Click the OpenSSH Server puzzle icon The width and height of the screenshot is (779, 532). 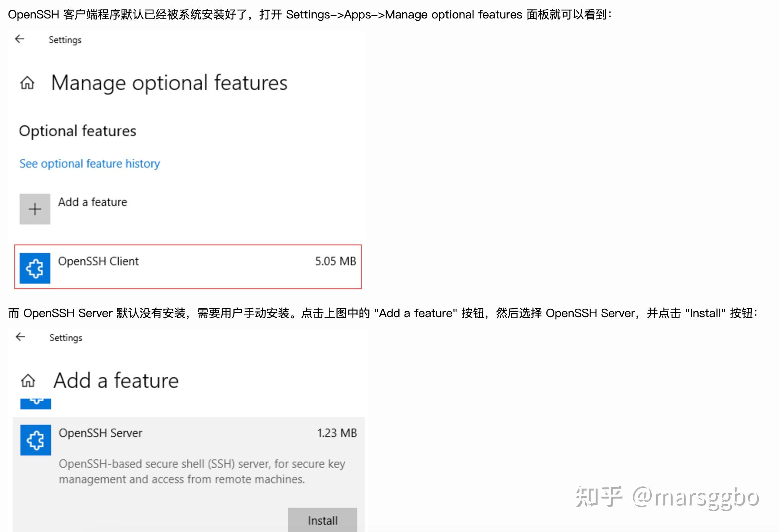point(36,440)
